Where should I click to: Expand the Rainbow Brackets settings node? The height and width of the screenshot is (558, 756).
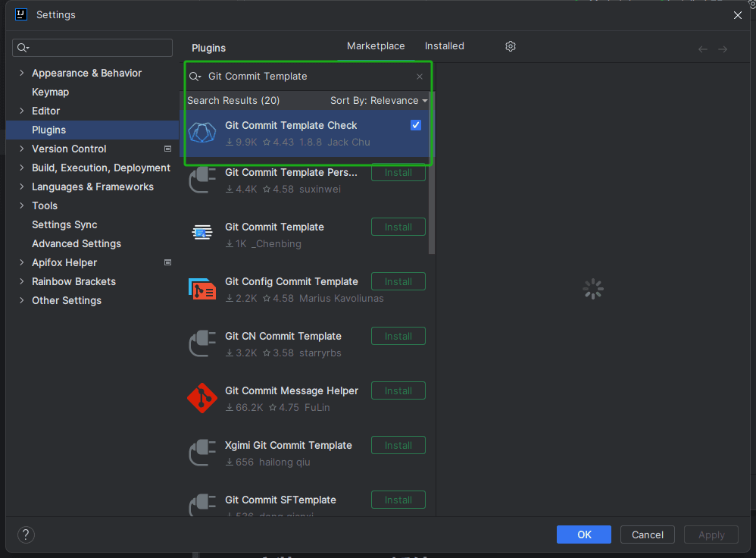[21, 282]
